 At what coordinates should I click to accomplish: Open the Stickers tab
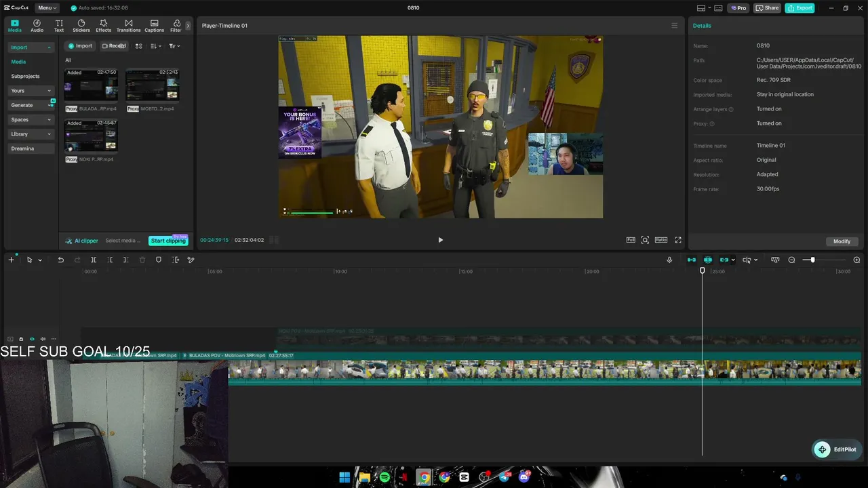[x=81, y=26]
